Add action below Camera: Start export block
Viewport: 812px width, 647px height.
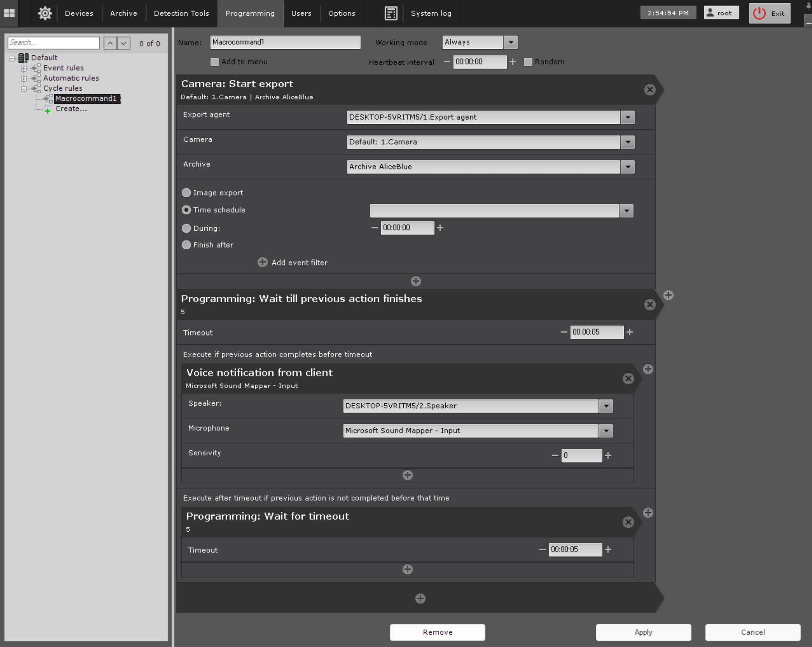[x=416, y=281]
